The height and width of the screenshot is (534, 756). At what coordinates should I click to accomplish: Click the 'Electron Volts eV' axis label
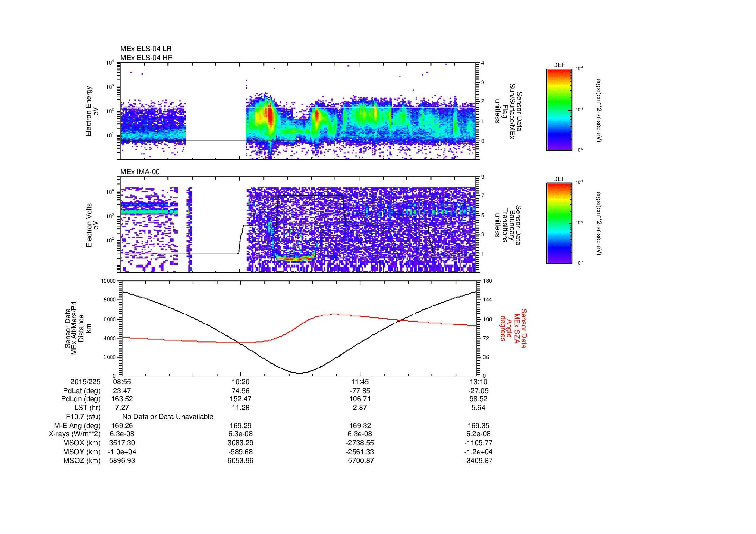(92, 225)
